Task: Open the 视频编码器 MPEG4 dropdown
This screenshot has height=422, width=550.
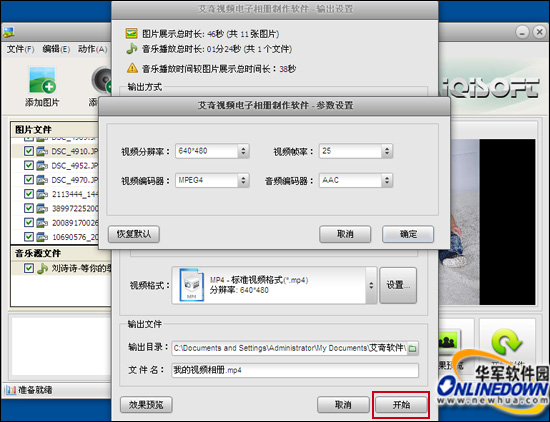Action: (212, 180)
